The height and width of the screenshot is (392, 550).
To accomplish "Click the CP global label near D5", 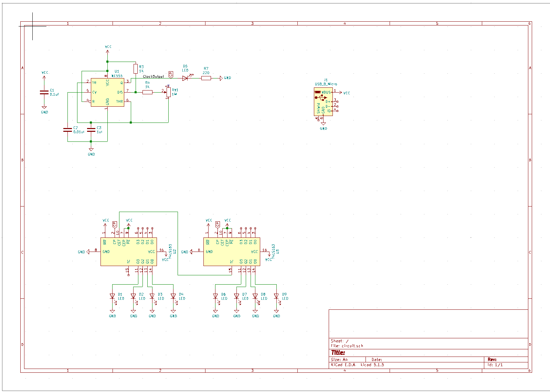I will point(171,74).
